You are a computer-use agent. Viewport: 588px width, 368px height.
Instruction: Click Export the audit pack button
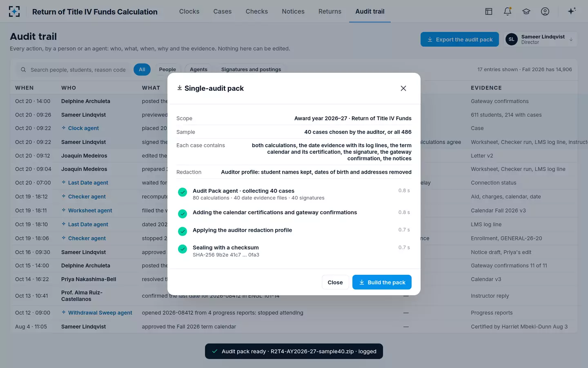pos(460,39)
